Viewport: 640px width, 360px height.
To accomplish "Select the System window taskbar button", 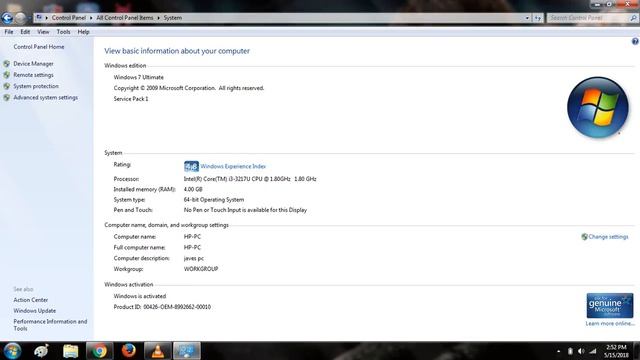I will 187,351.
